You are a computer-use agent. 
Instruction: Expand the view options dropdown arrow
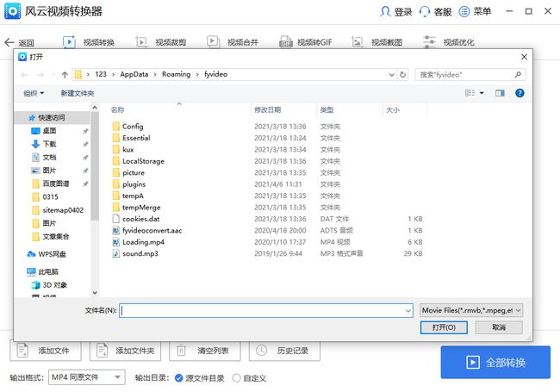pyautogui.click(x=482, y=93)
